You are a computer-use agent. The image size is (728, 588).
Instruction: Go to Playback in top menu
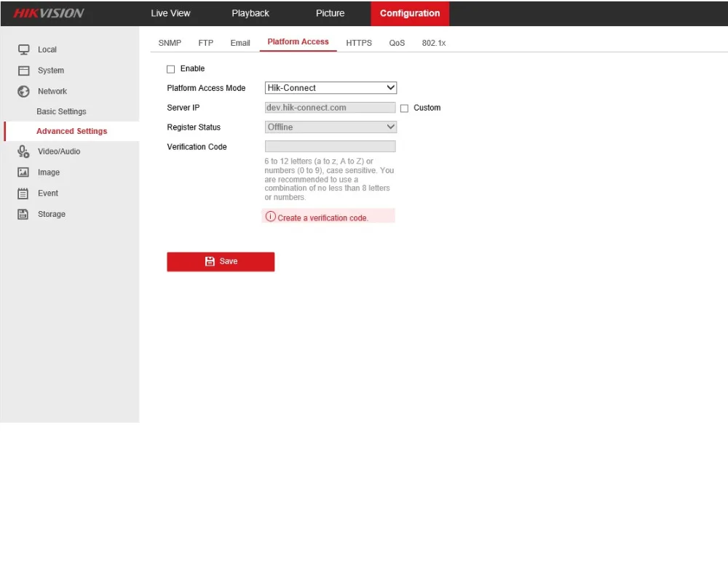250,13
